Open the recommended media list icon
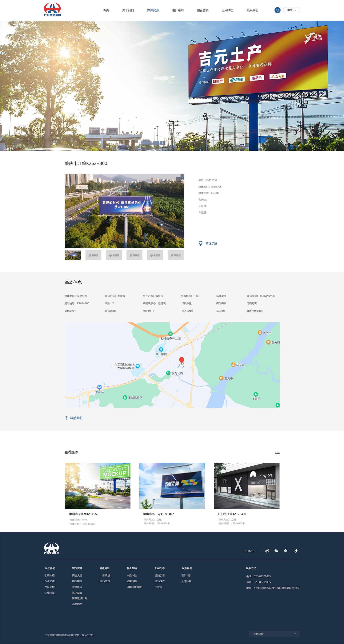Image resolution: width=344 pixels, height=644 pixels. click(x=277, y=454)
